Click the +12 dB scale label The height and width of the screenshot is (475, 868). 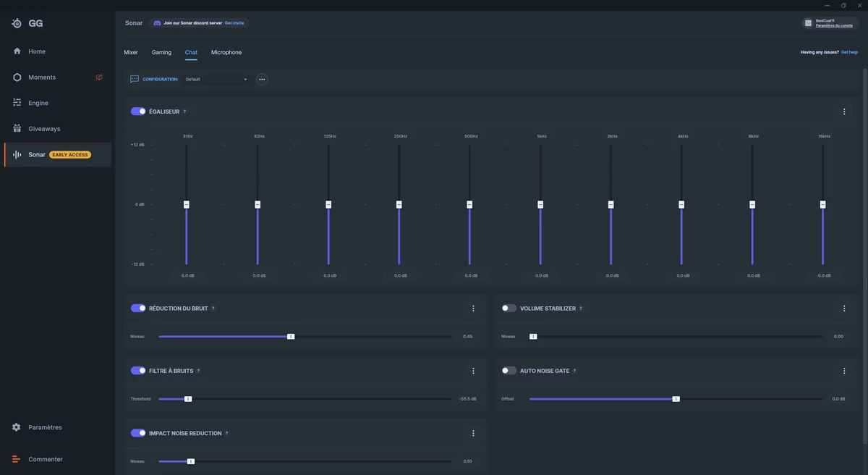(x=137, y=145)
